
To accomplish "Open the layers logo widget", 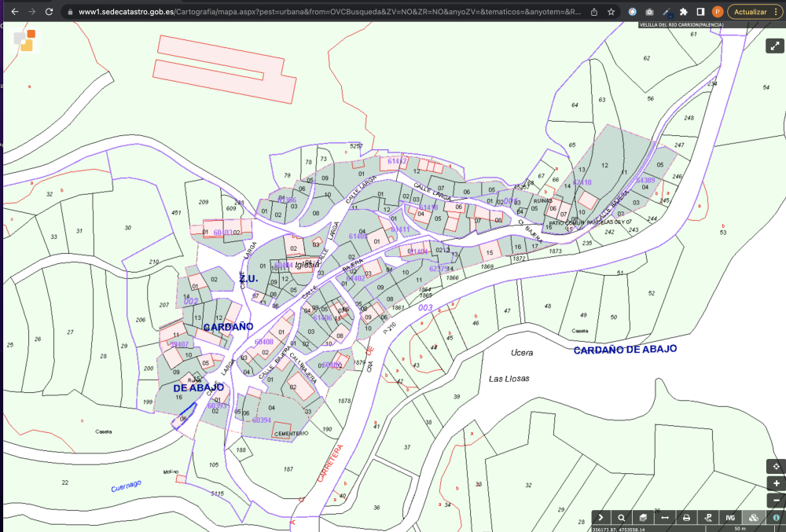I will pyautogui.click(x=24, y=41).
